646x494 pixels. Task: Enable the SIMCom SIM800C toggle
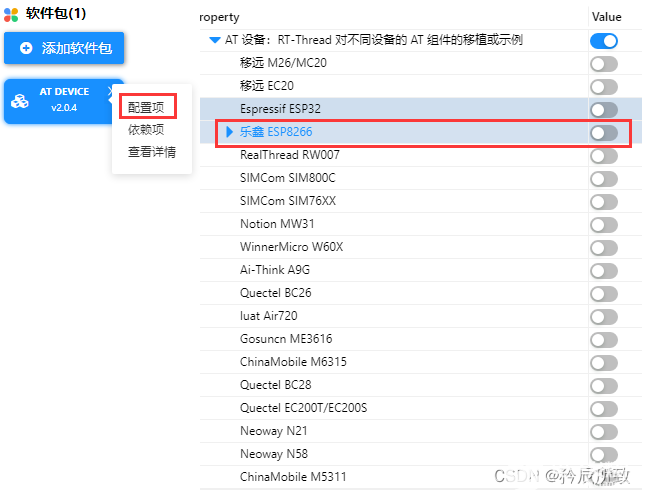point(604,179)
